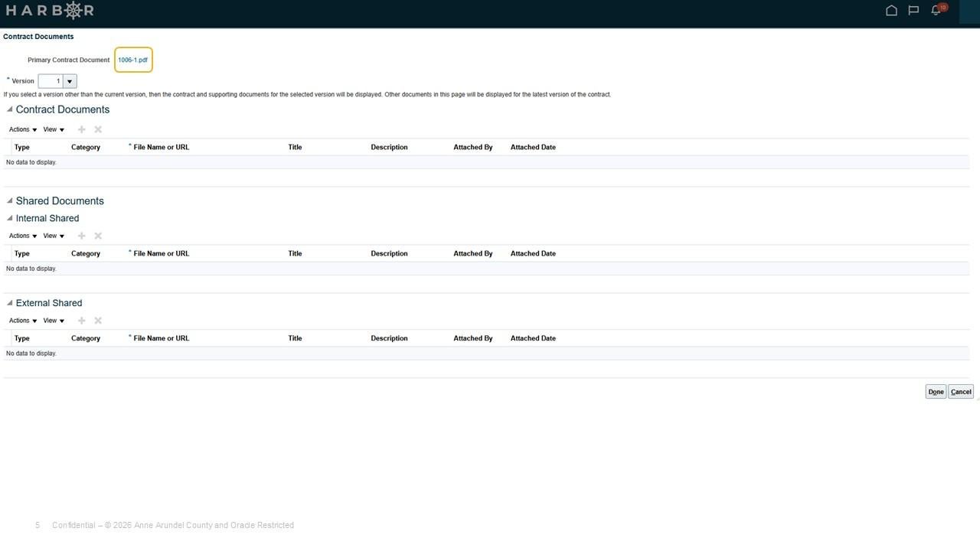Open View menu under External Shared

click(x=54, y=321)
